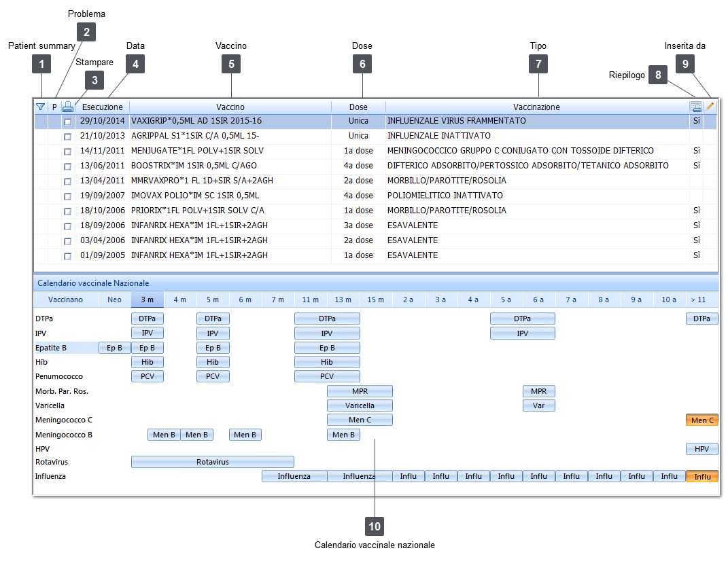Select the BOOSTRIX*IM 1SIR 0,5ML C/AGO entry
The height and width of the screenshot is (561, 728).
tap(194, 166)
